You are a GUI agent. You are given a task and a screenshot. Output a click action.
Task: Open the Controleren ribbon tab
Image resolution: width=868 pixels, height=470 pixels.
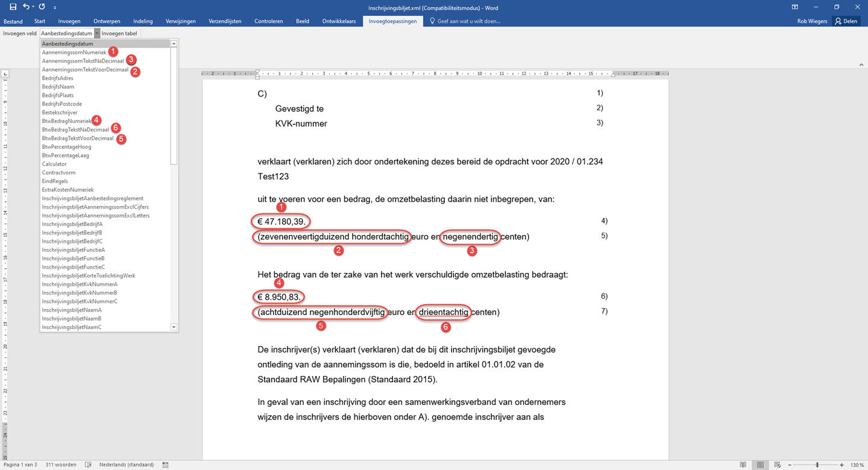click(x=269, y=21)
